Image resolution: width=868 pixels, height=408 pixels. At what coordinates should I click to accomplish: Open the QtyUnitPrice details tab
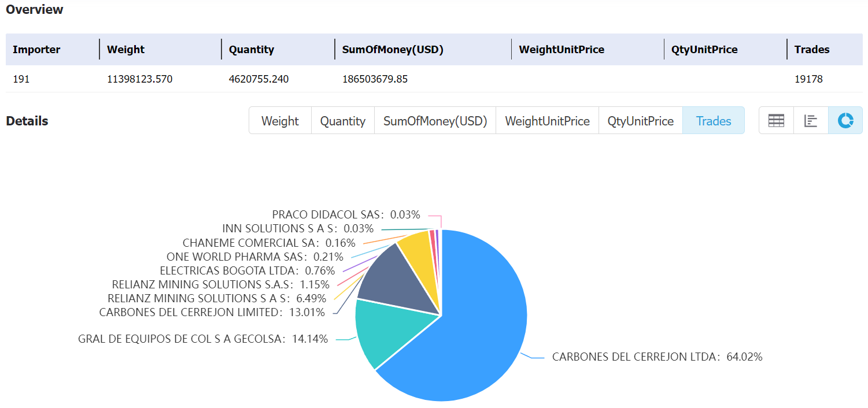[x=641, y=121]
